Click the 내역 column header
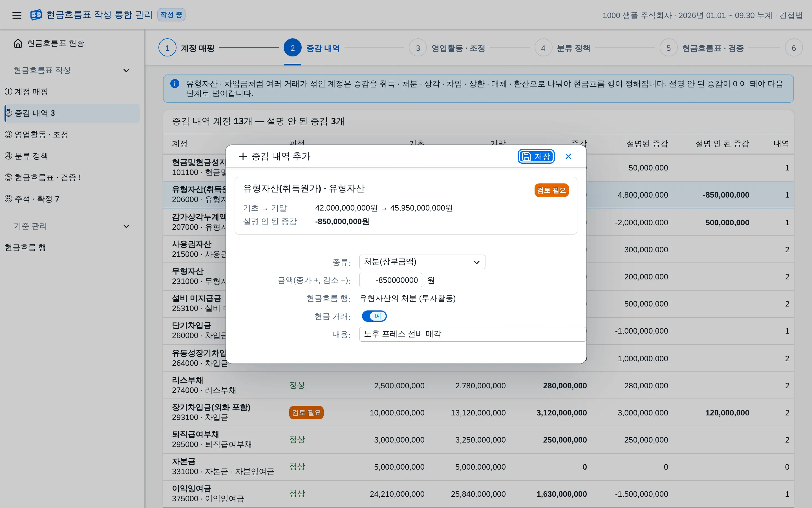The width and height of the screenshot is (812, 508). point(781,144)
